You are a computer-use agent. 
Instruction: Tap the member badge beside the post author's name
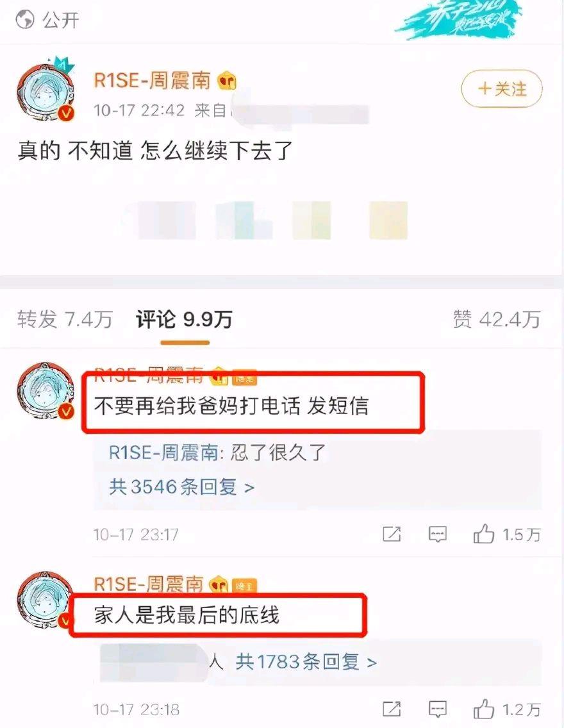click(x=226, y=81)
